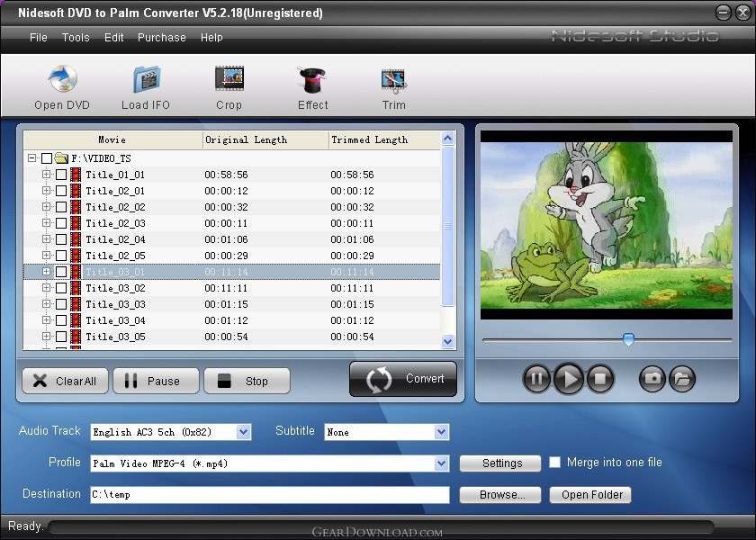Check the Title_02_01 checkbox
Screen dimensions: 756x540
click(61, 191)
